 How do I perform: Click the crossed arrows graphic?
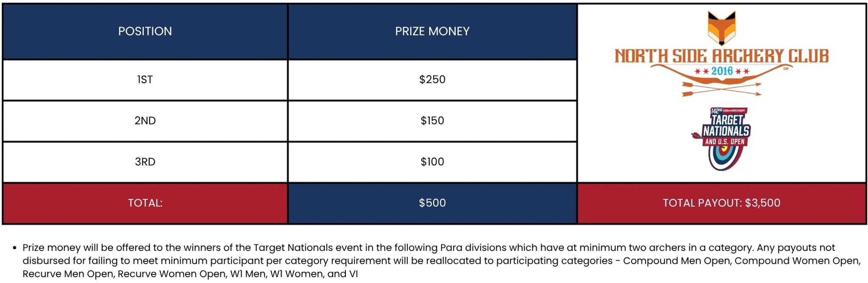click(x=721, y=89)
